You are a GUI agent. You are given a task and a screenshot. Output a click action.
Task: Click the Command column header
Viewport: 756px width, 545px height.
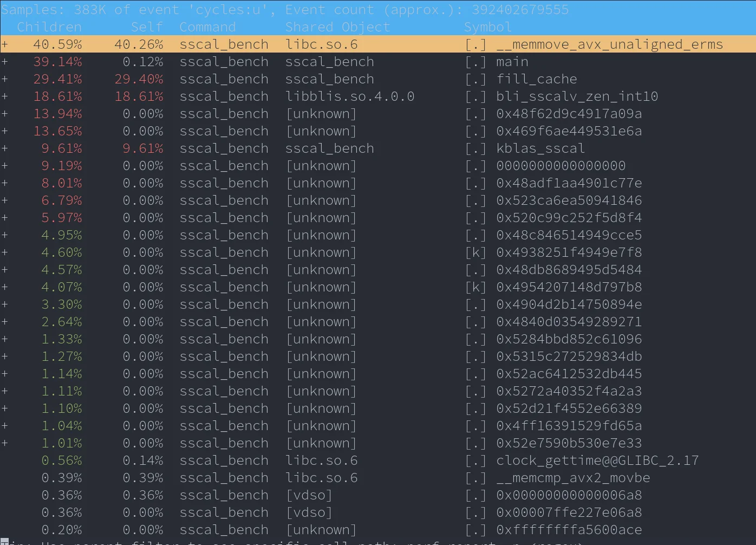coord(207,27)
